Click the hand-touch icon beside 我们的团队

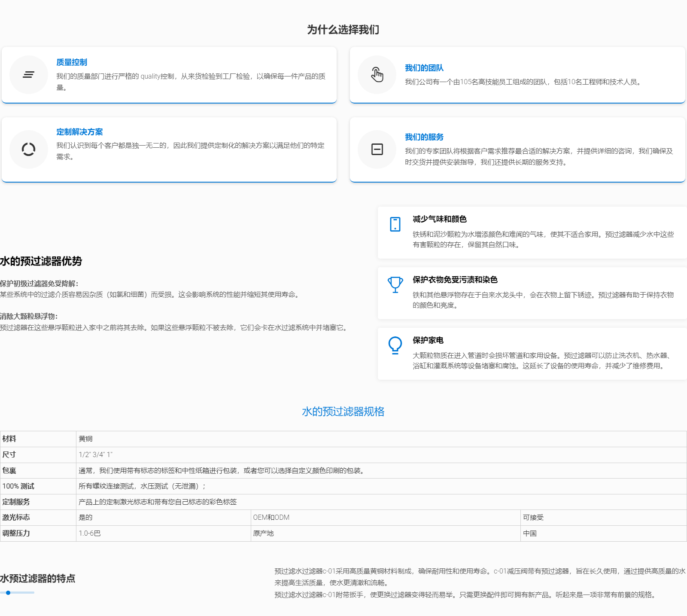(377, 75)
